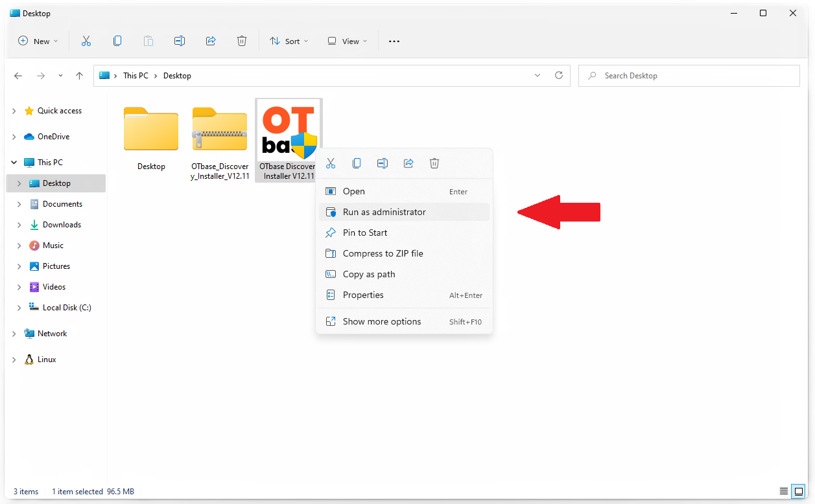Choose Compress to ZIP file
This screenshot has height=504, width=815.
click(404, 253)
